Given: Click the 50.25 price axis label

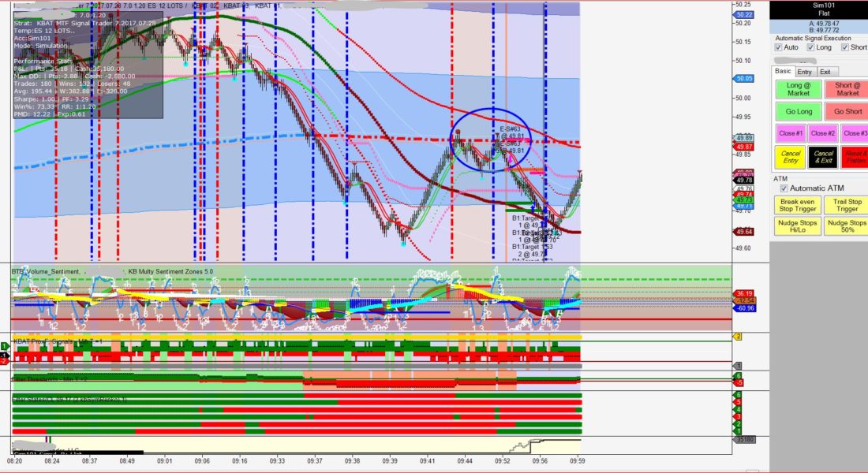Looking at the screenshot, I should click(x=743, y=5).
